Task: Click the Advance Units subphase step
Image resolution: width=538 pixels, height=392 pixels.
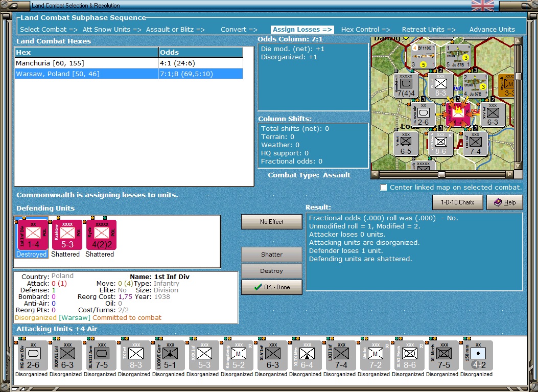Action: point(492,30)
